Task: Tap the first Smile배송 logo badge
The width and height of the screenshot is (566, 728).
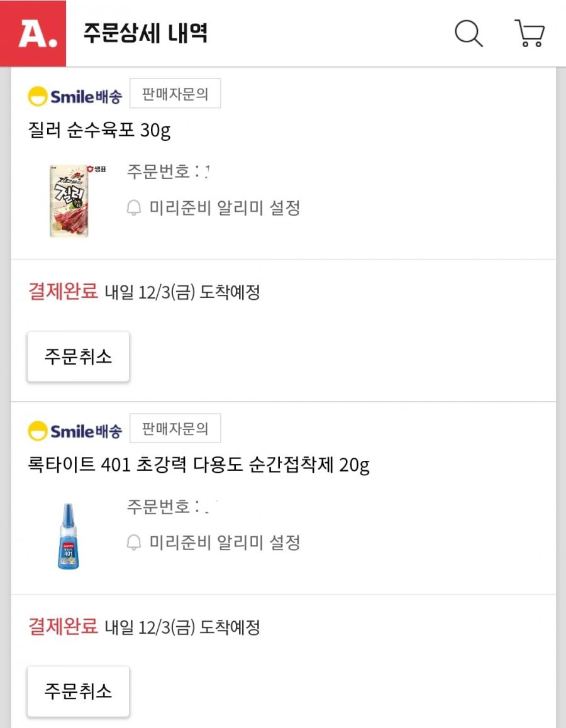Action: click(x=75, y=97)
